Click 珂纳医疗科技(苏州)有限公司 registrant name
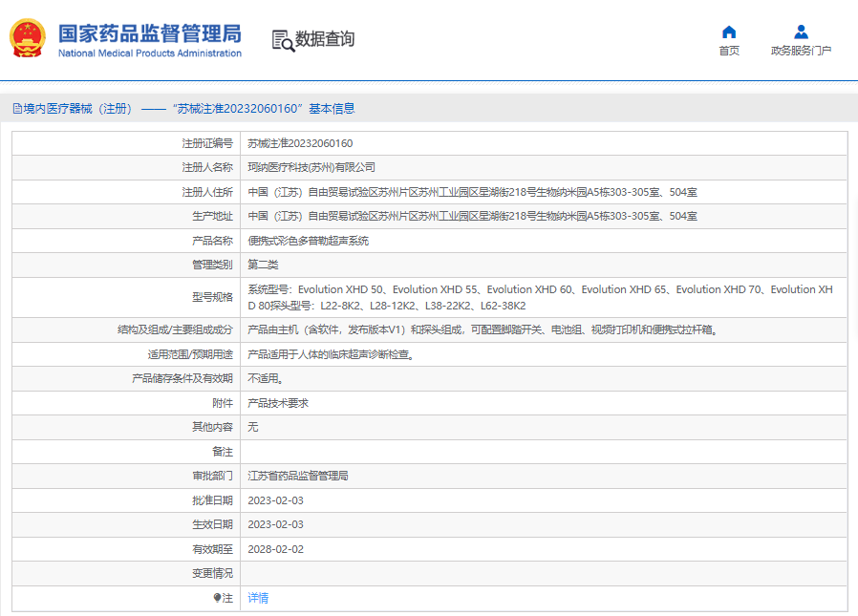858x616 pixels. [311, 167]
